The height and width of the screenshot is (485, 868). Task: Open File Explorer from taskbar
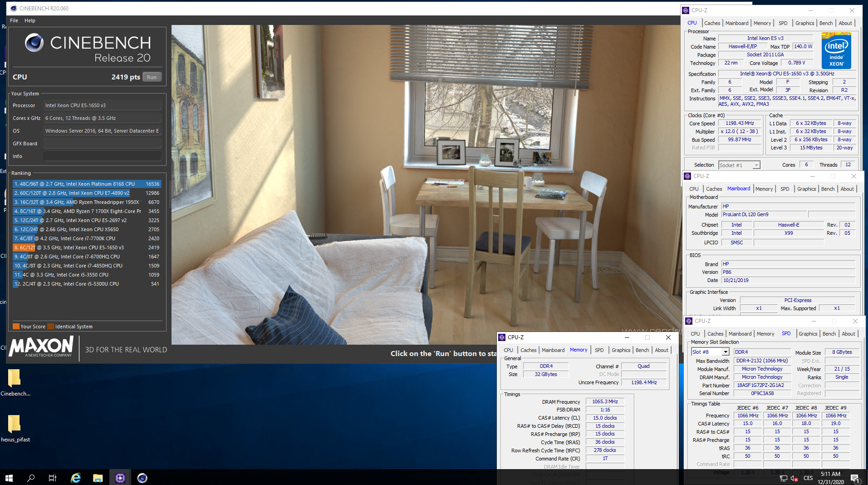coord(98,478)
